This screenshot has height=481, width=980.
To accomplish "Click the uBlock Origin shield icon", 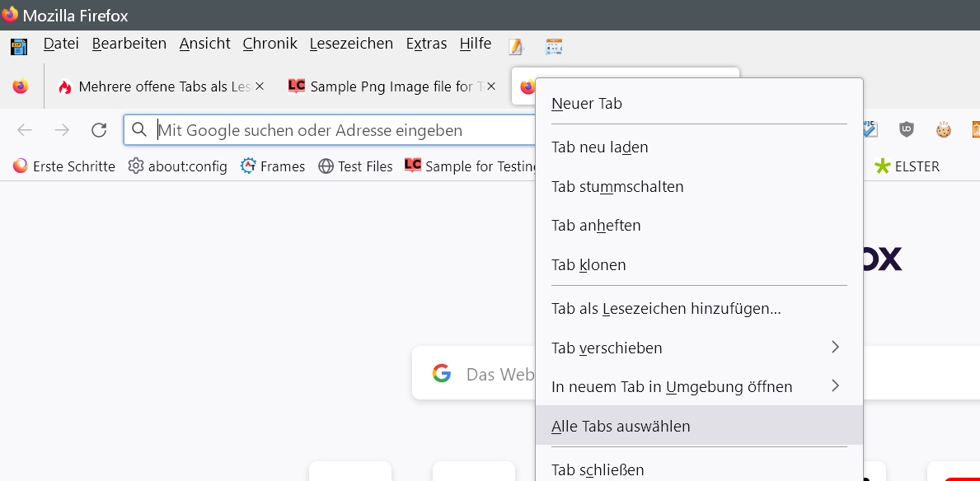I will tap(907, 129).
